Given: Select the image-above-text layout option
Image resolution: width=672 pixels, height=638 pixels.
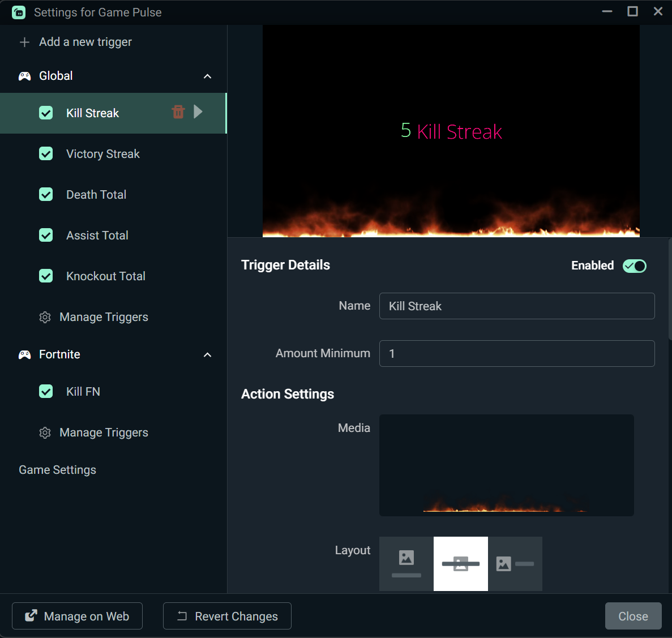Looking at the screenshot, I should click(406, 564).
